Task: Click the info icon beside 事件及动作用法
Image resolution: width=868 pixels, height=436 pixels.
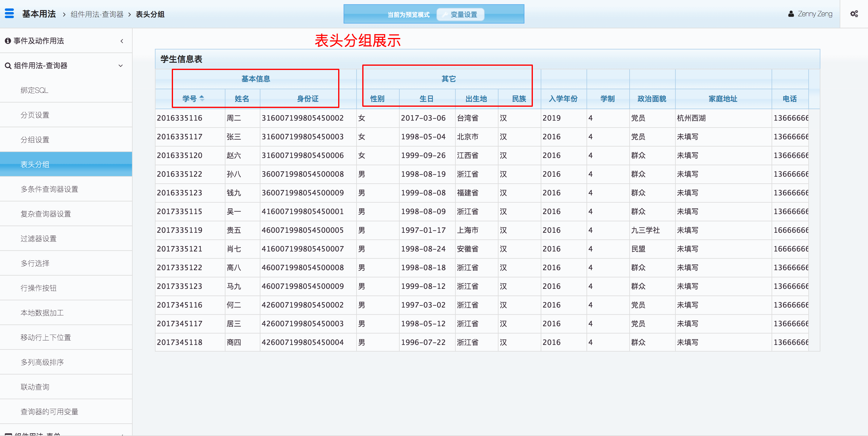Action: 8,41
